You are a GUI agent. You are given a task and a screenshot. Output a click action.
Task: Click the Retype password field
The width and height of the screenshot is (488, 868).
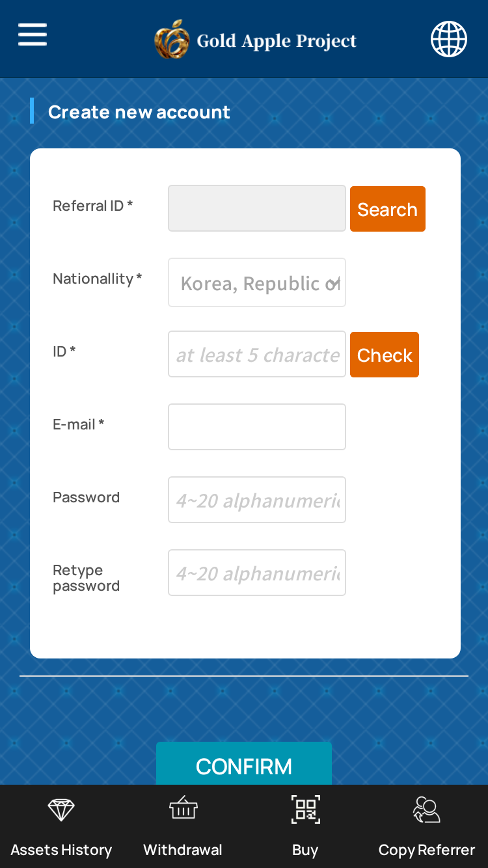tap(257, 573)
